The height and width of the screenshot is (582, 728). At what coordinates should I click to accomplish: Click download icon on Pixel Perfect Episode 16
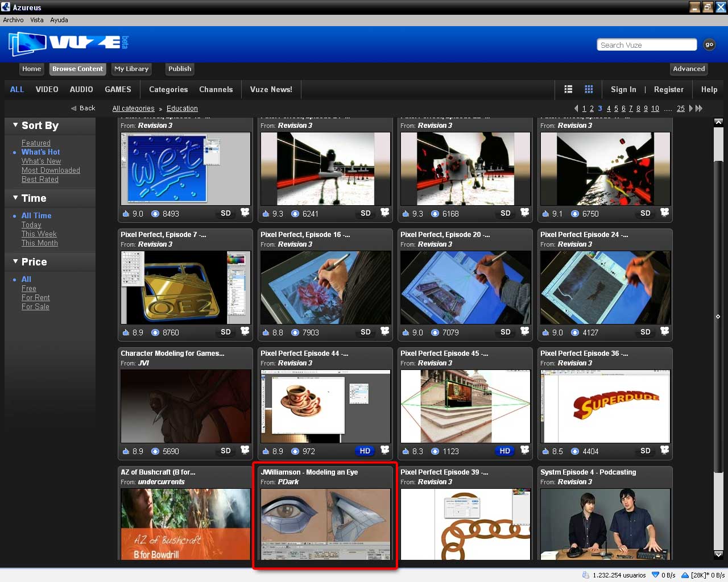pos(295,332)
